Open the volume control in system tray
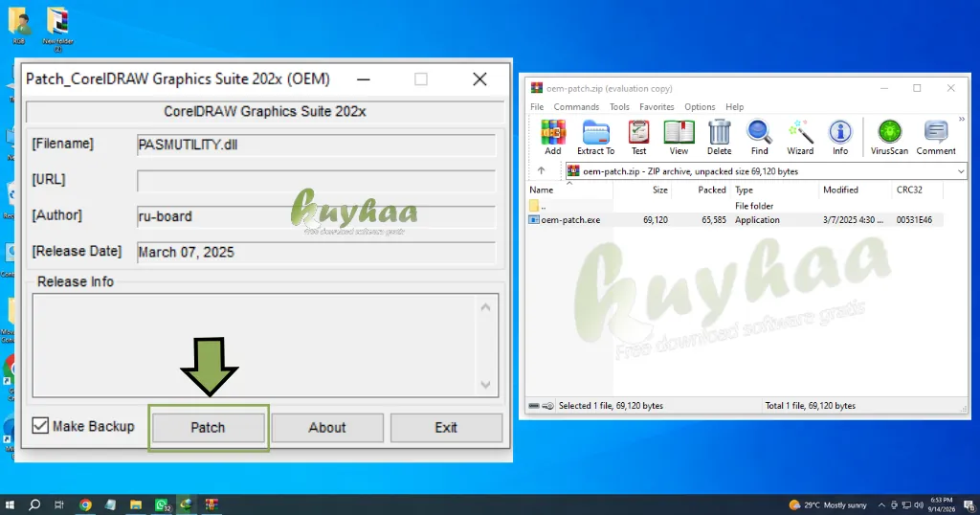 pyautogui.click(x=919, y=505)
